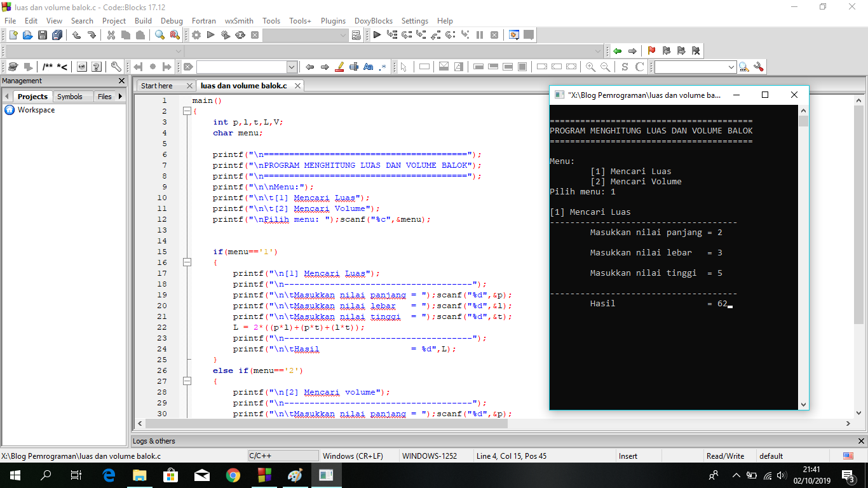The width and height of the screenshot is (868, 488).
Task: Save the file with the floppy disk icon
Action: pyautogui.click(x=43, y=35)
